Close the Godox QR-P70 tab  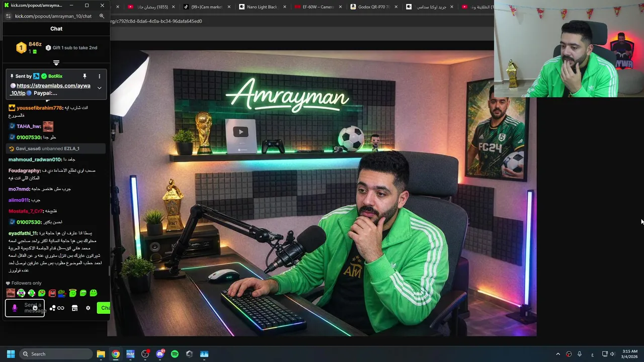click(395, 7)
